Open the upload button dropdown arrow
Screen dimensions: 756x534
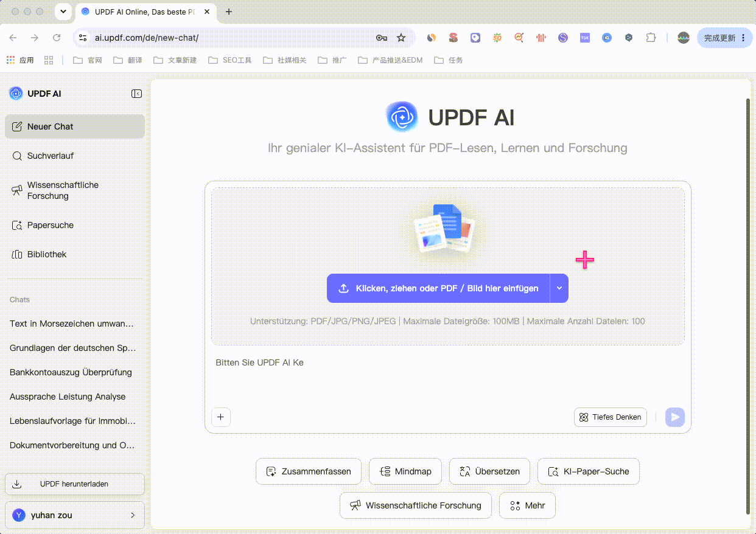point(559,288)
